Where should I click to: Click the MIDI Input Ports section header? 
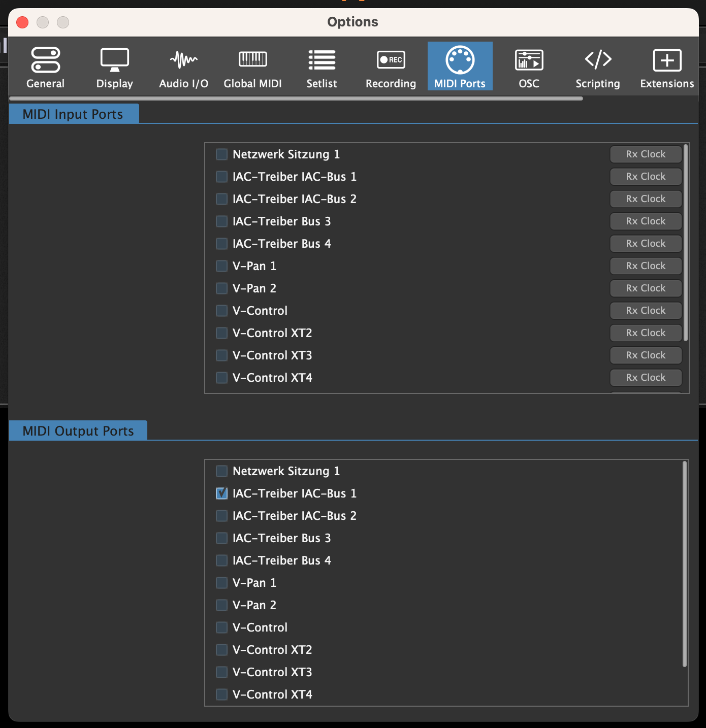[x=74, y=114]
